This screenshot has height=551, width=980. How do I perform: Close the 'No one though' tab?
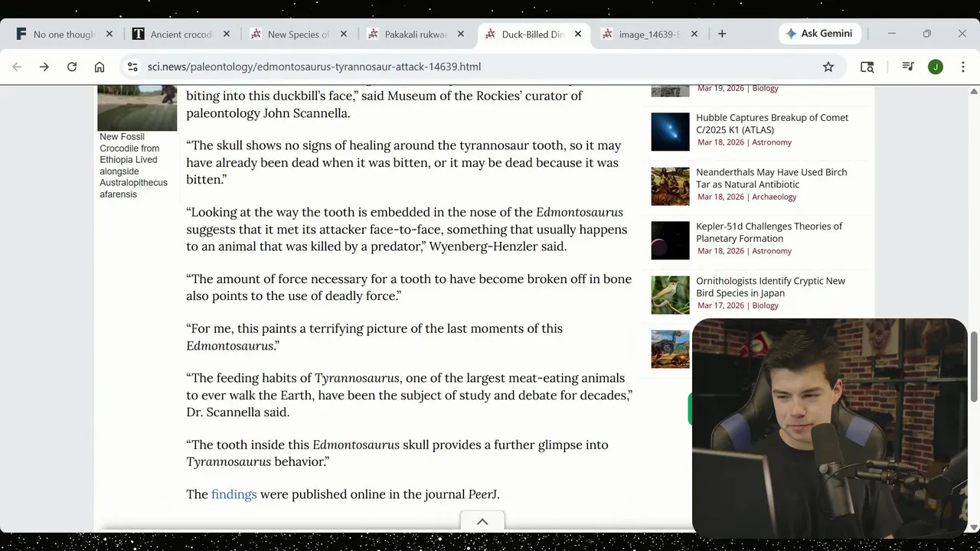coord(109,34)
